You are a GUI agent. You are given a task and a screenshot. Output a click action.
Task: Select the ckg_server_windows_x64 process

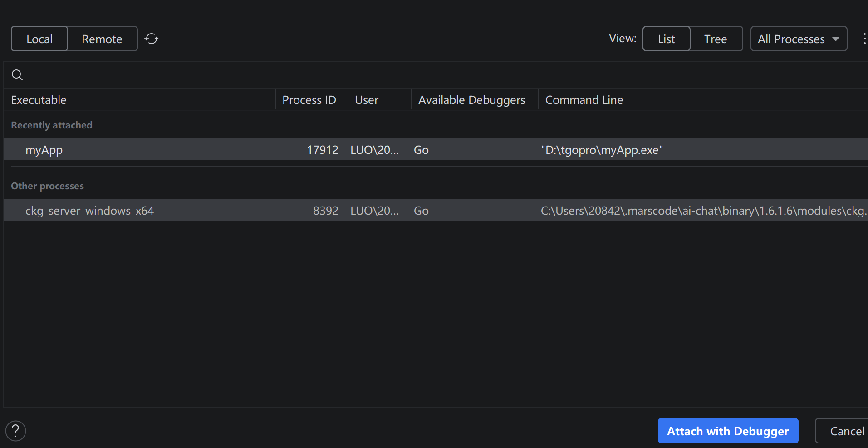(436, 211)
